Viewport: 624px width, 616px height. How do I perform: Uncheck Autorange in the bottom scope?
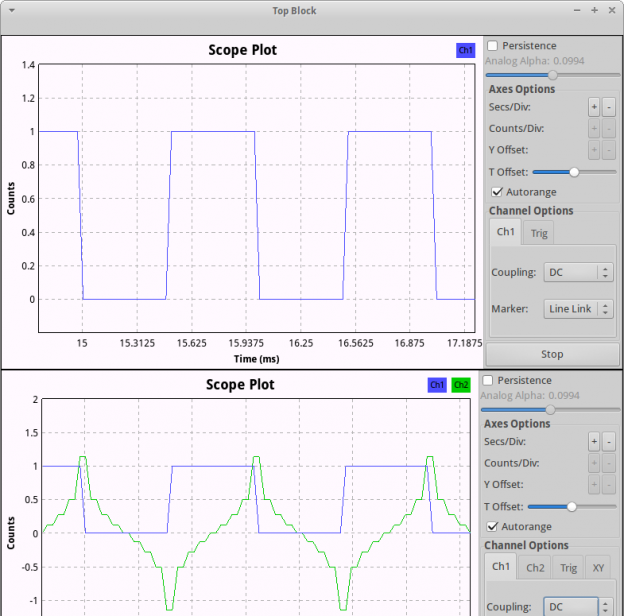(x=493, y=527)
